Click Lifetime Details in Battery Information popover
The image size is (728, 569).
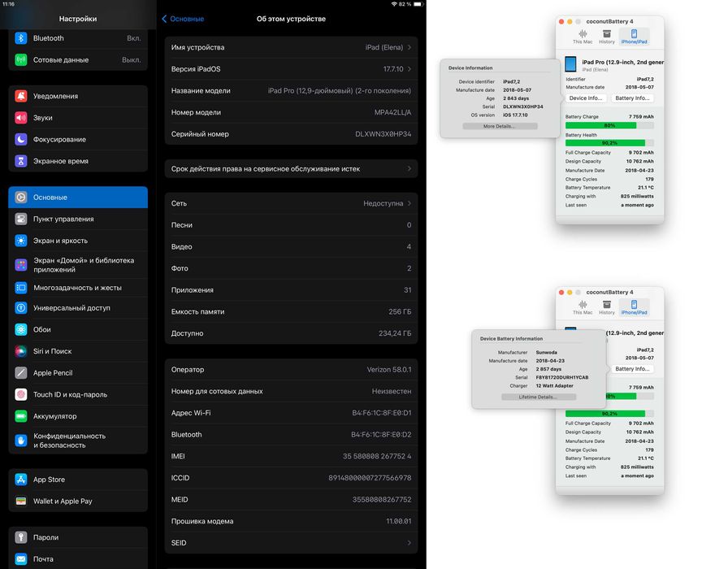539,397
